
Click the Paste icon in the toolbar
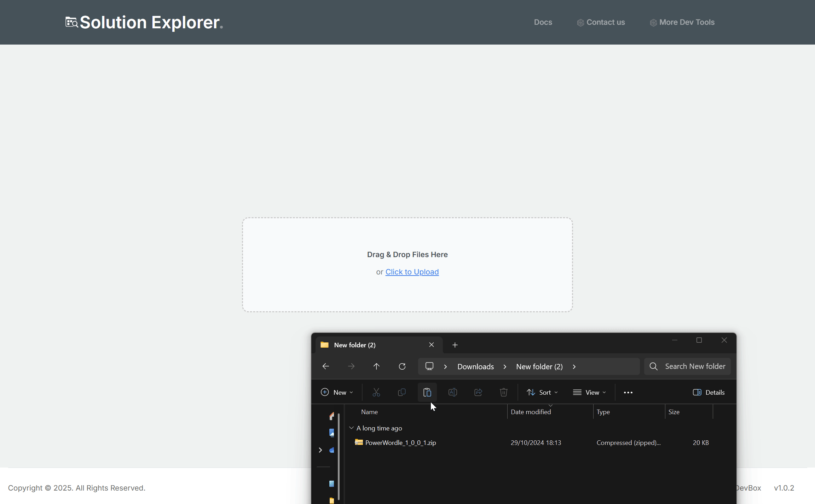coord(427,392)
